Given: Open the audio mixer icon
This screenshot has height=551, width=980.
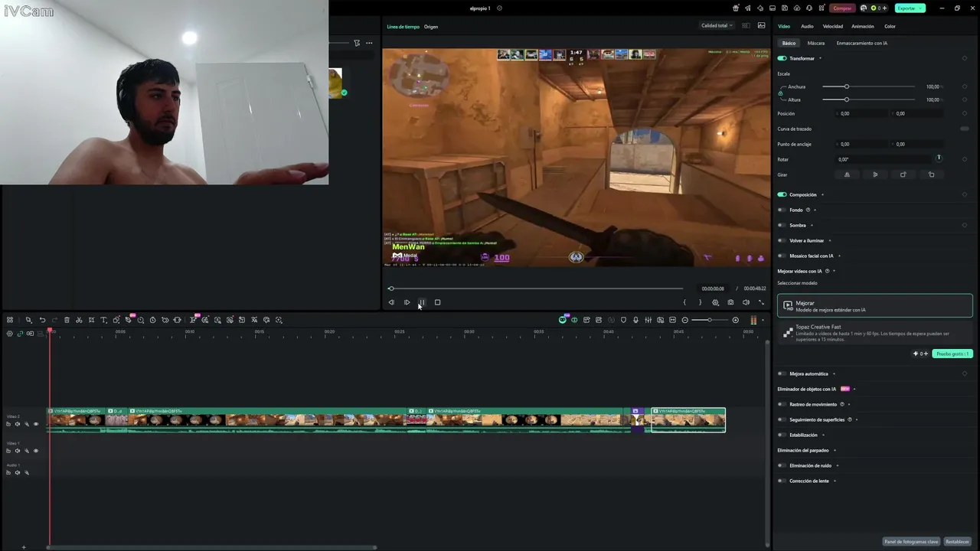Looking at the screenshot, I should [x=648, y=320].
